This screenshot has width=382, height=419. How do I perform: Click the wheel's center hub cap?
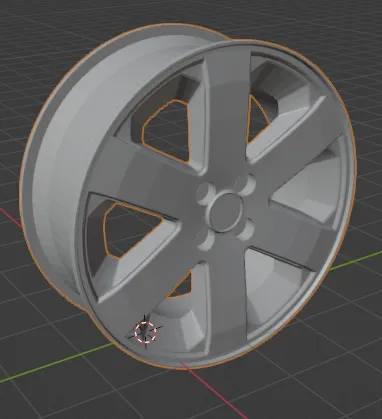pos(226,211)
